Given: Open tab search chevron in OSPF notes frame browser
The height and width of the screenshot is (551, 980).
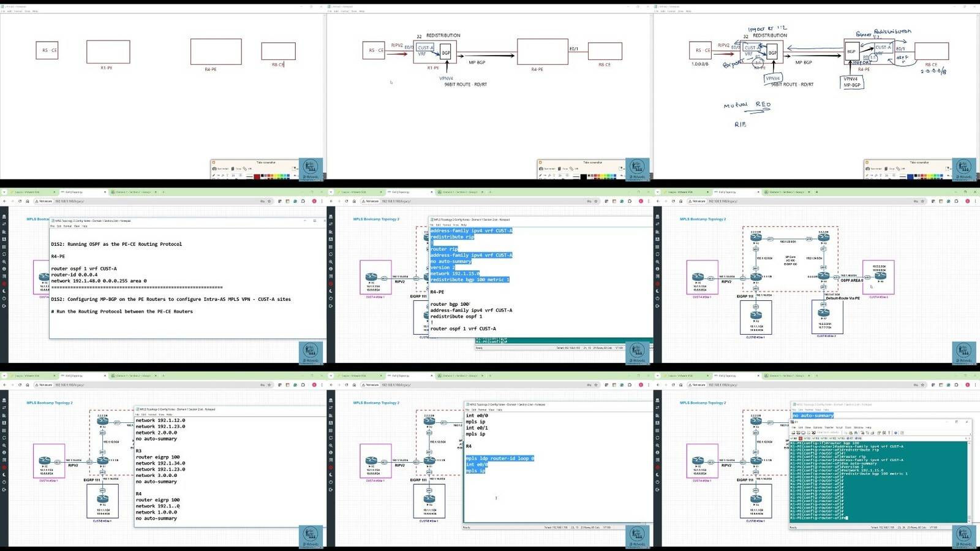Looking at the screenshot, I should coord(4,192).
